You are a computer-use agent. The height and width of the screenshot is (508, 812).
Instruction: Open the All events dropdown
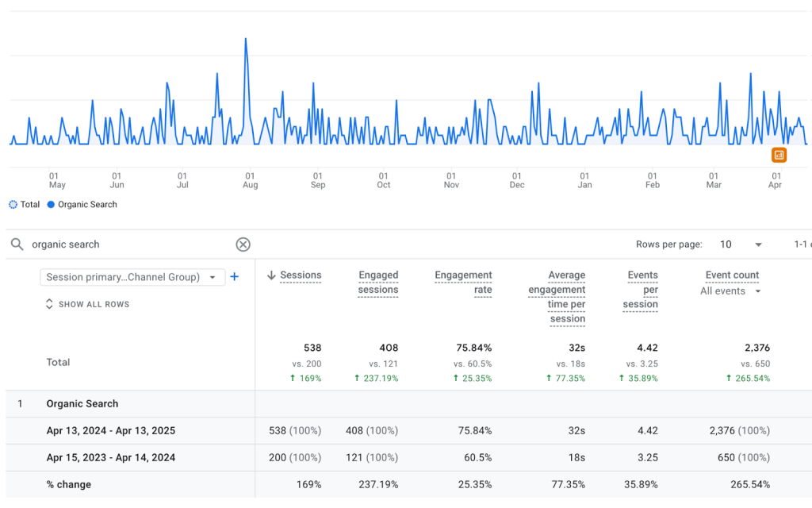(x=730, y=291)
